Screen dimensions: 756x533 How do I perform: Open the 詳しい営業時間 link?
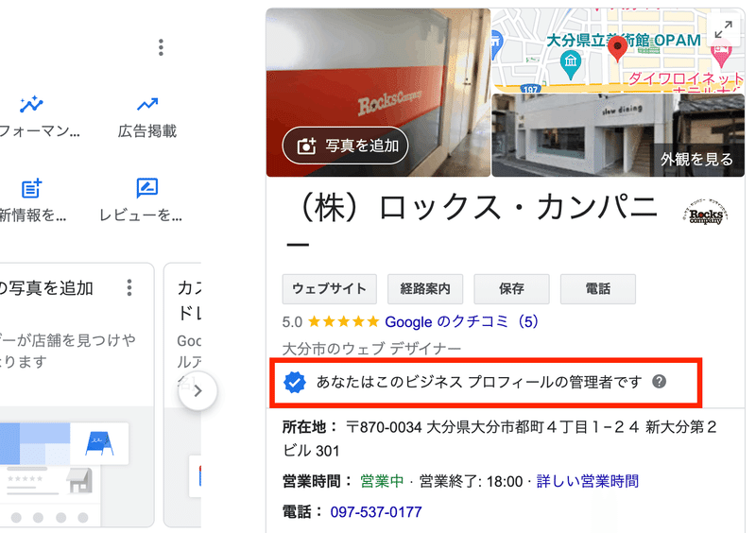tap(588, 481)
